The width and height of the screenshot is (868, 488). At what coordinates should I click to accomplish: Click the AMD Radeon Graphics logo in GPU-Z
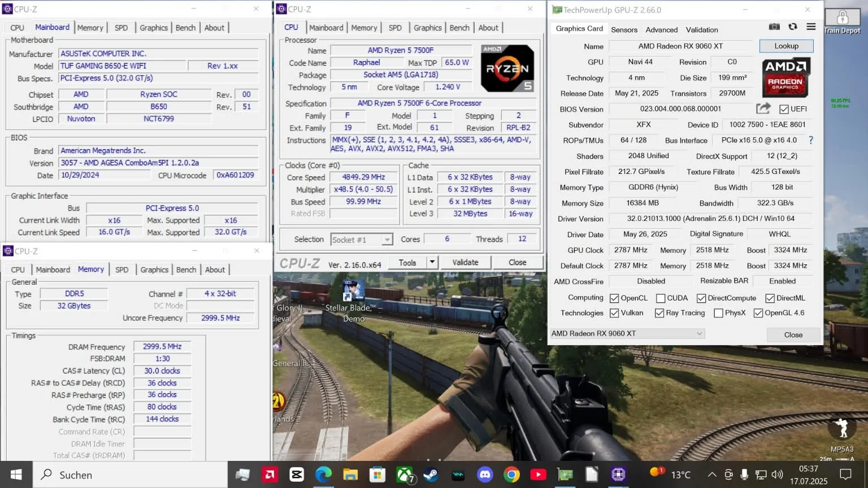pyautogui.click(x=785, y=77)
